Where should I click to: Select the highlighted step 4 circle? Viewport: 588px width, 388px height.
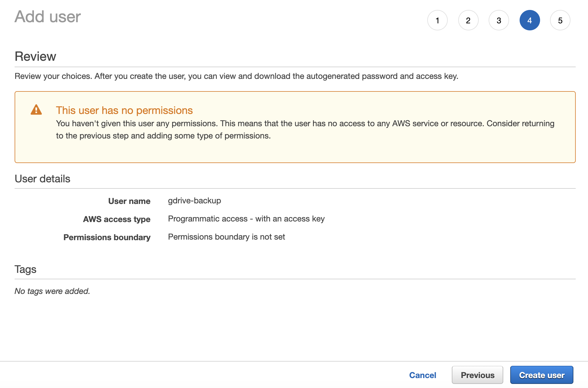point(530,20)
